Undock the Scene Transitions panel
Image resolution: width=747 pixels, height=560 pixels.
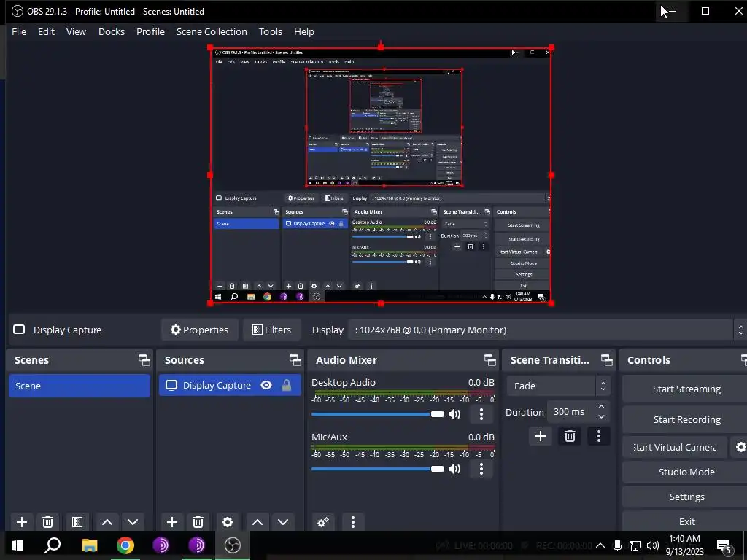pos(606,360)
